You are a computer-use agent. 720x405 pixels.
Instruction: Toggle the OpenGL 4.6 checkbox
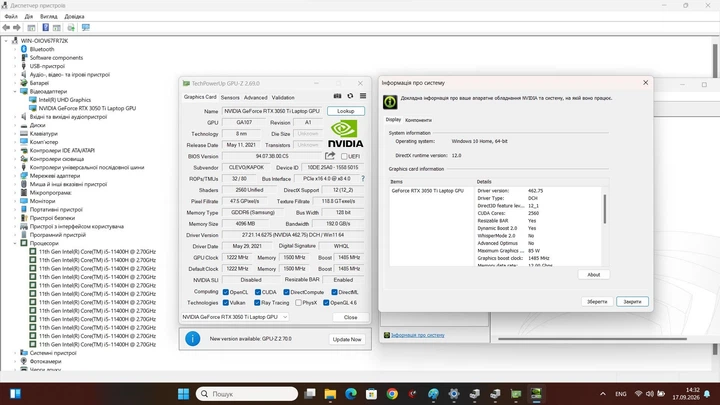point(326,303)
